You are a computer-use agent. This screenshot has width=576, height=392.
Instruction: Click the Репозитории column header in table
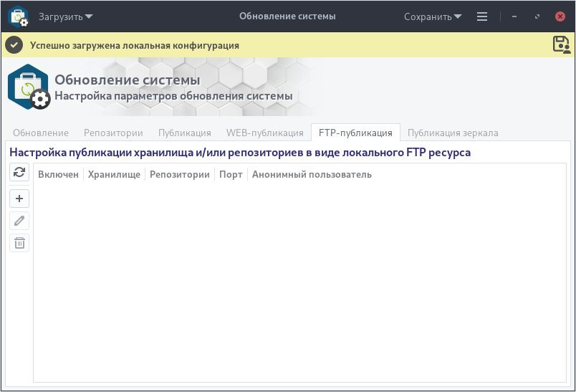[x=180, y=175]
